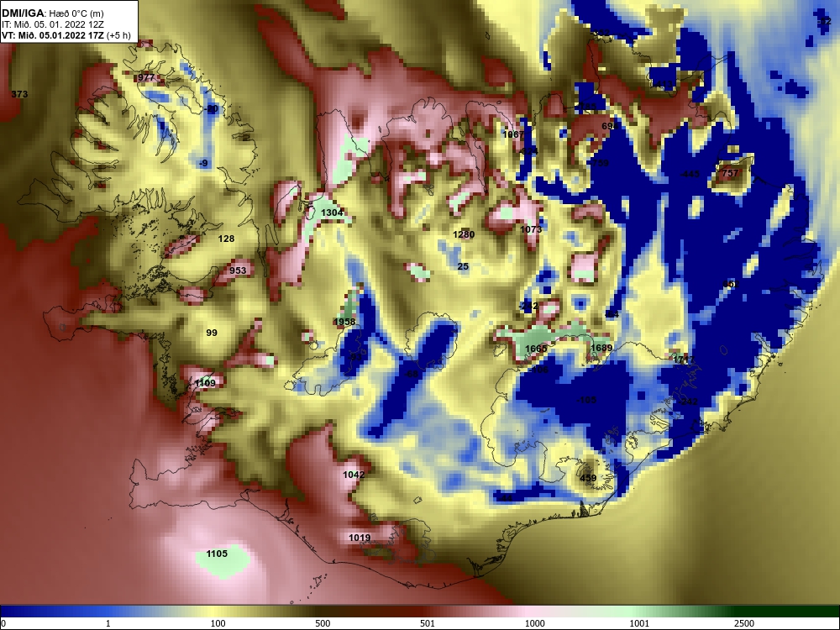Viewport: 840px width, 630px height.
Task: Click the legend label 501
Action: [x=428, y=623]
